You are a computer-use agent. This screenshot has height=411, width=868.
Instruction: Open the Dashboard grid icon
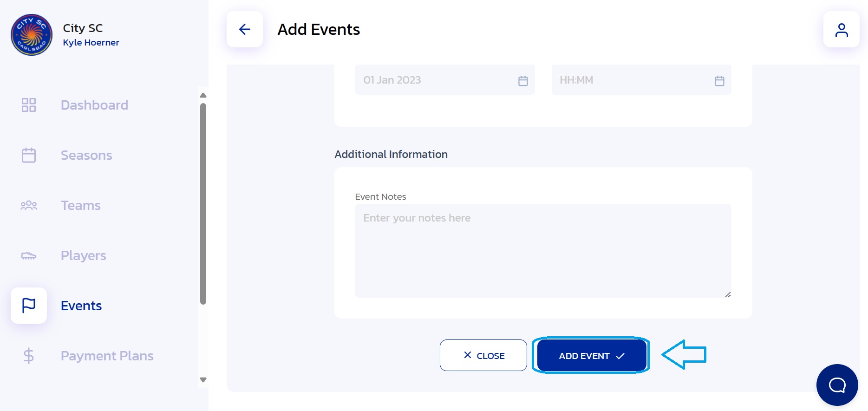(x=29, y=105)
